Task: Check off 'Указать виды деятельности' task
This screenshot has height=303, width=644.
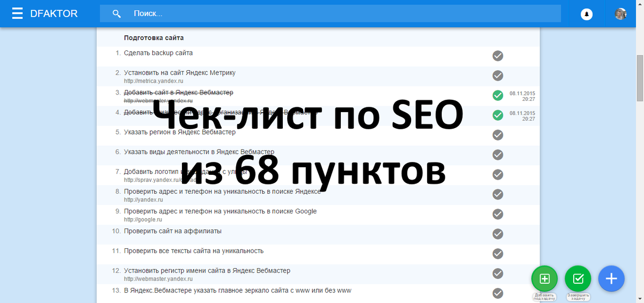Action: pyautogui.click(x=497, y=154)
